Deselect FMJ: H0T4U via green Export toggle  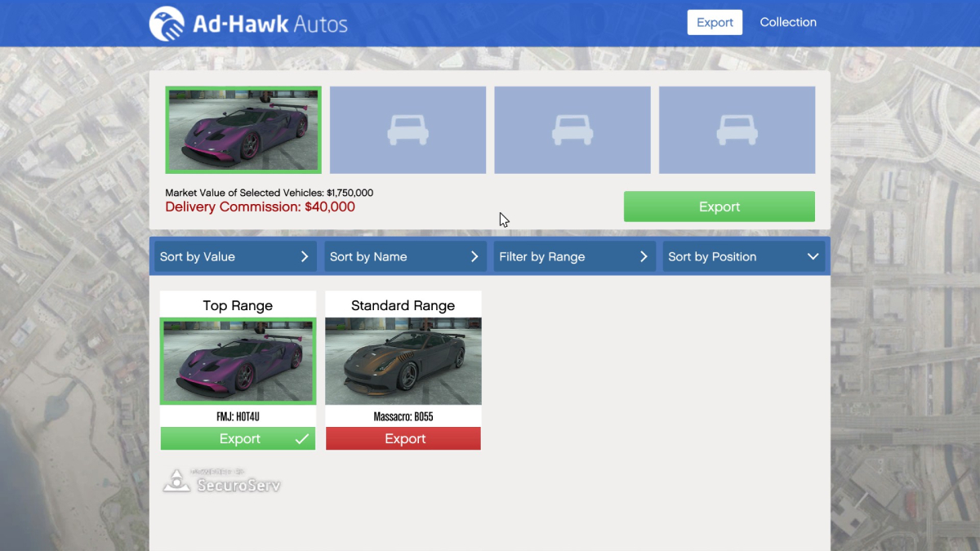[x=238, y=438]
